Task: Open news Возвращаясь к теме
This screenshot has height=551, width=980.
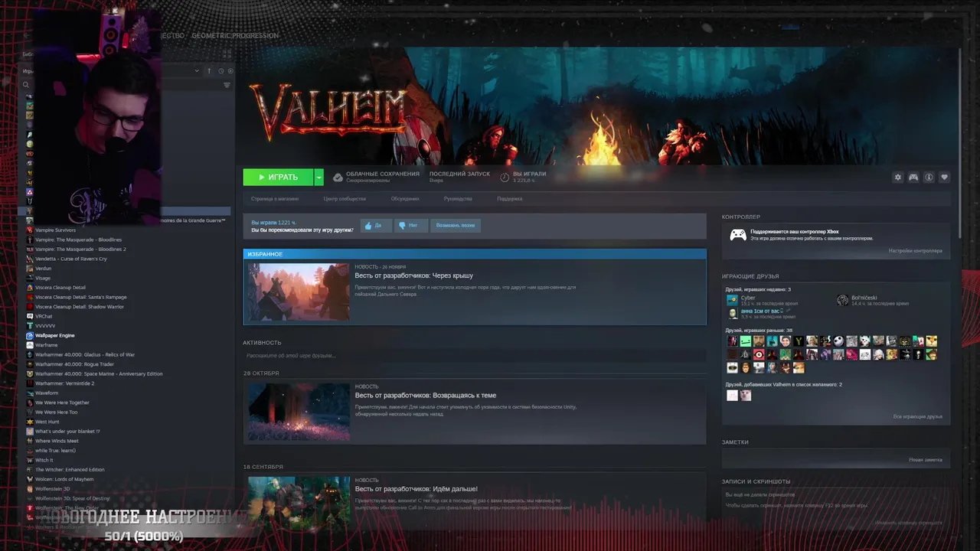Action: click(425, 396)
